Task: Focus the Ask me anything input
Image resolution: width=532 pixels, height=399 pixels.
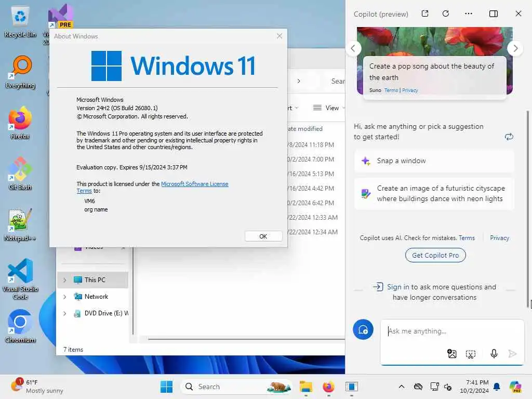Action: pyautogui.click(x=452, y=331)
